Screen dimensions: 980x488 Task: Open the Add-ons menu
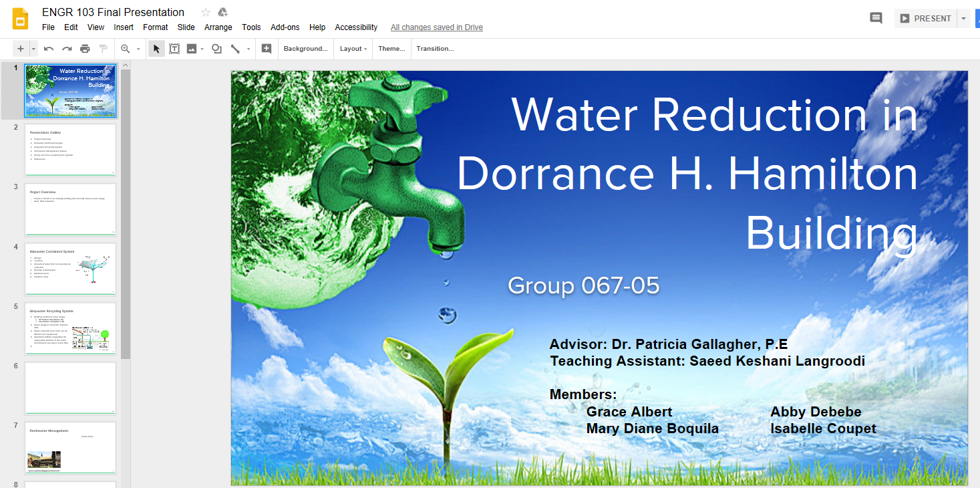285,27
